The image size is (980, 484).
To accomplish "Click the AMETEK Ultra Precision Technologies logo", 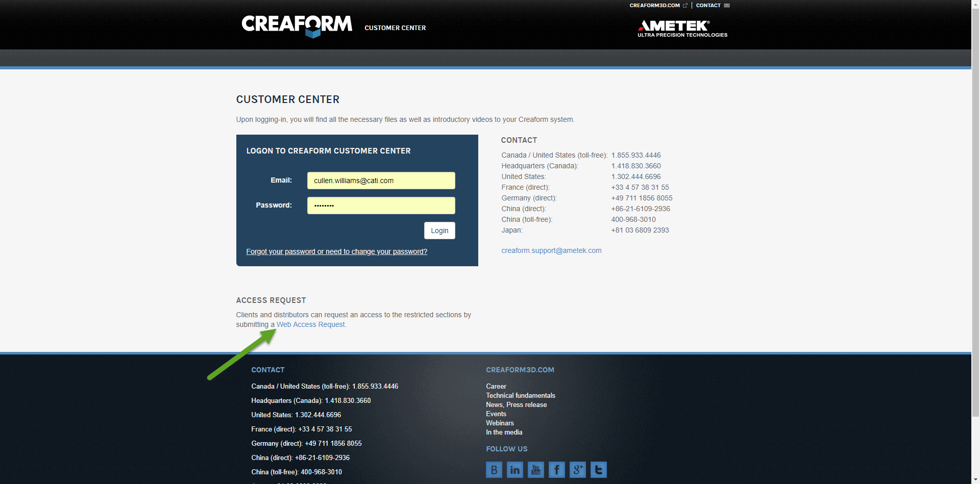I will [682, 29].
